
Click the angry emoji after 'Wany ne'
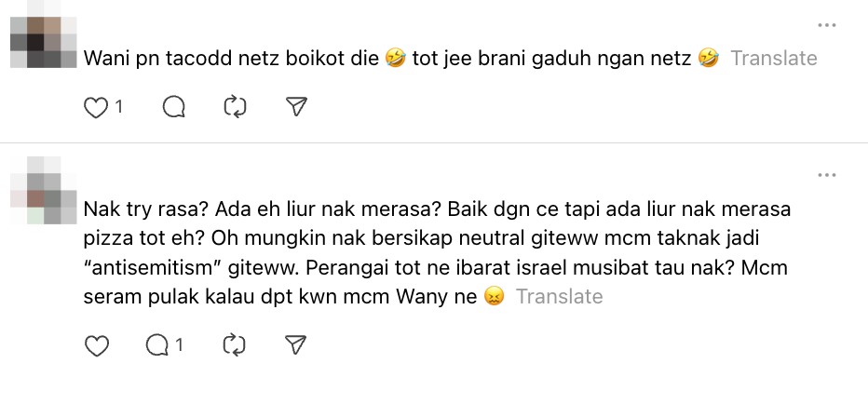pos(493,297)
